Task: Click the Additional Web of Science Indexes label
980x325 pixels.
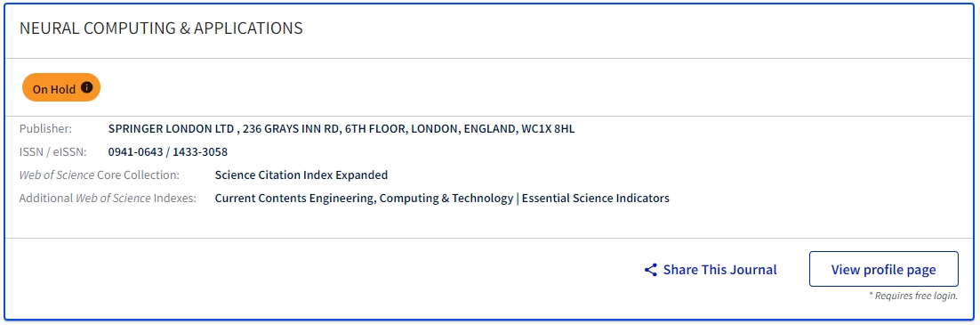Action: click(x=108, y=199)
